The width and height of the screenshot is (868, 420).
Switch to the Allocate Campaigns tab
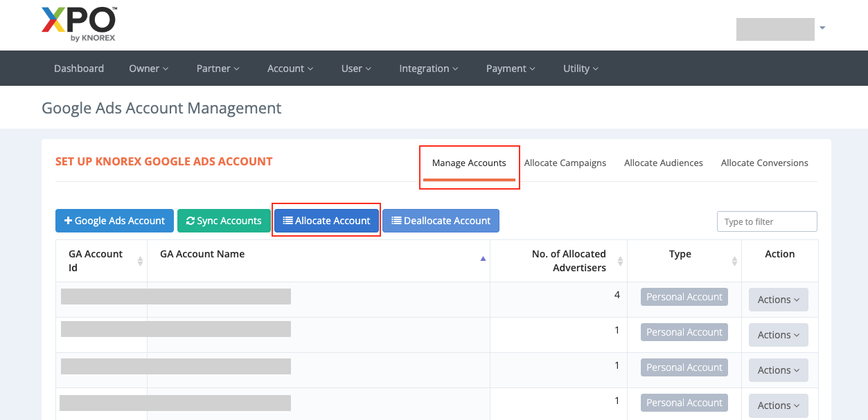[x=565, y=163]
